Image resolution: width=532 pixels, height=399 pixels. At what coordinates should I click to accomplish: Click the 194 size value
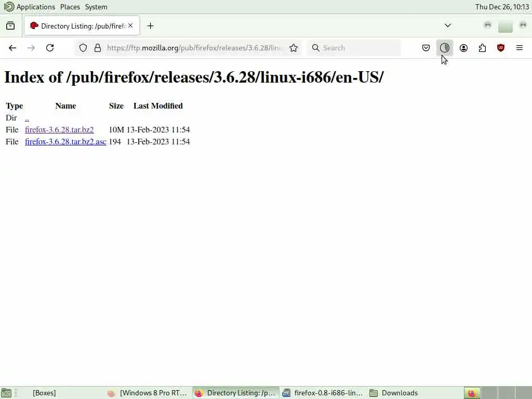(x=115, y=141)
